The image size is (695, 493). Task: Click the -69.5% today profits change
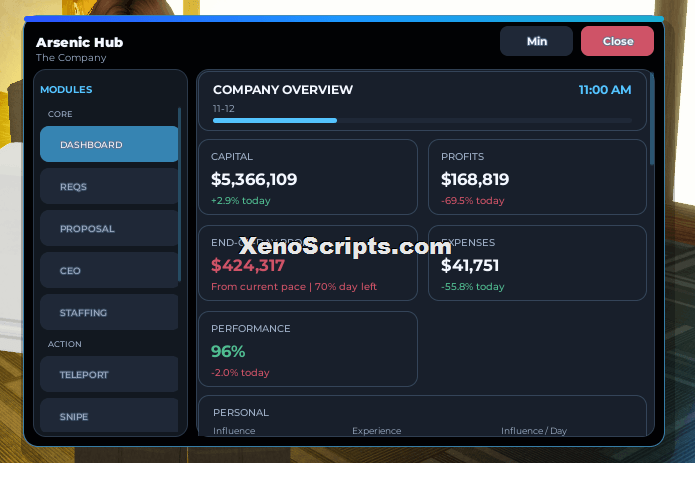click(x=472, y=201)
